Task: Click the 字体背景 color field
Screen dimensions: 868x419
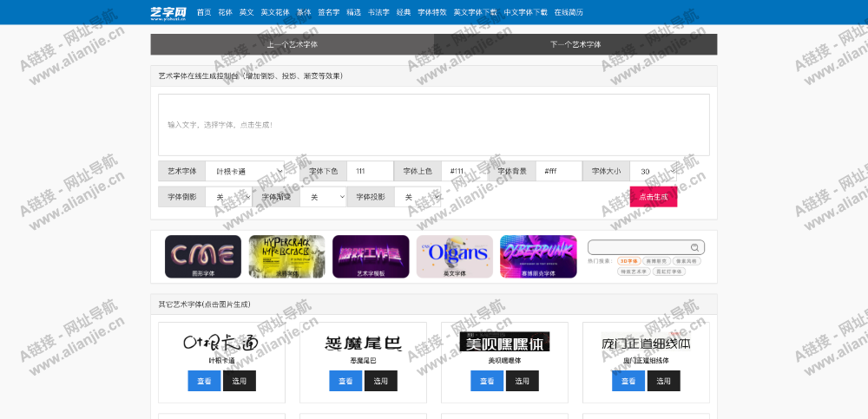Action: [x=558, y=172]
